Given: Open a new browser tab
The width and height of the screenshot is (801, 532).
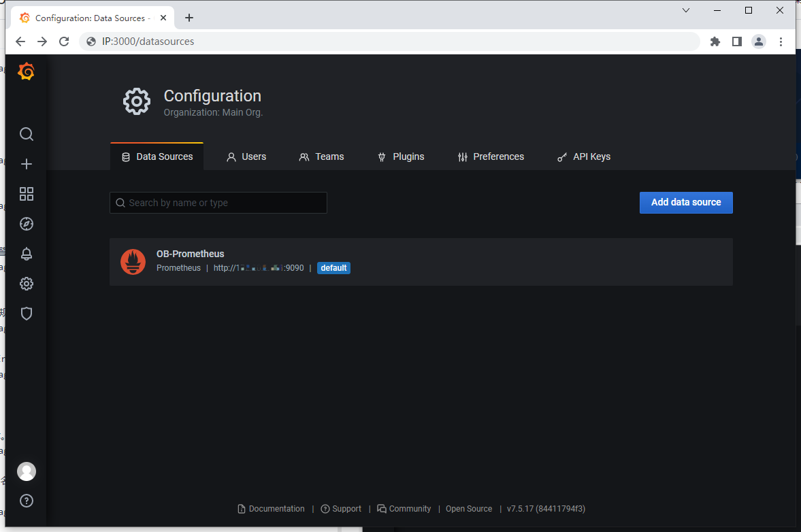Looking at the screenshot, I should (x=189, y=18).
